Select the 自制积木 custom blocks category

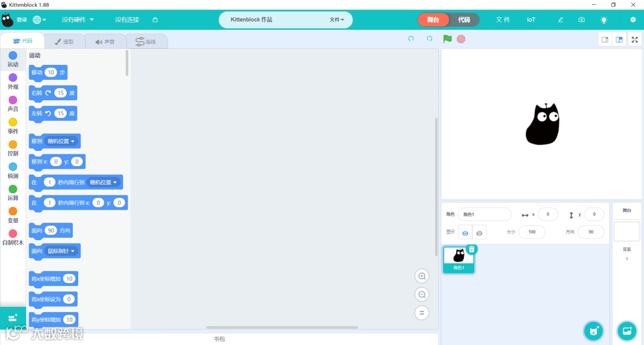(x=13, y=238)
